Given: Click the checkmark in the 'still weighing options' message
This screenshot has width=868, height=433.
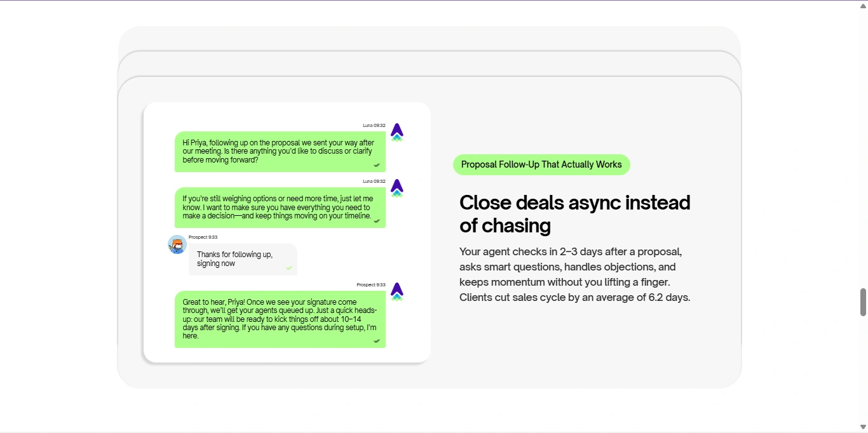Looking at the screenshot, I should pos(377,221).
